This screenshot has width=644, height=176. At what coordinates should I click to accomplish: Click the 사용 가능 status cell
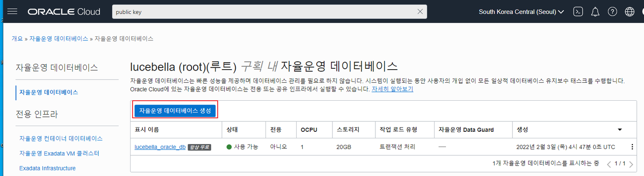pyautogui.click(x=243, y=147)
